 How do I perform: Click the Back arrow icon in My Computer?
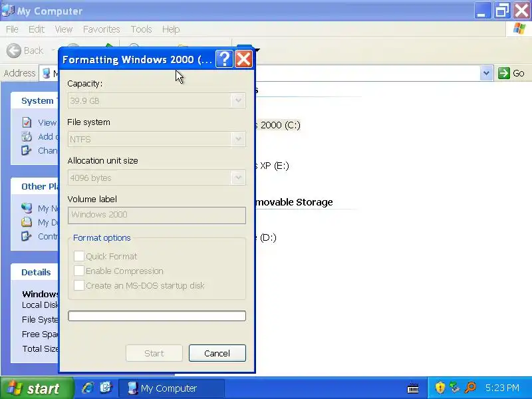click(x=14, y=51)
